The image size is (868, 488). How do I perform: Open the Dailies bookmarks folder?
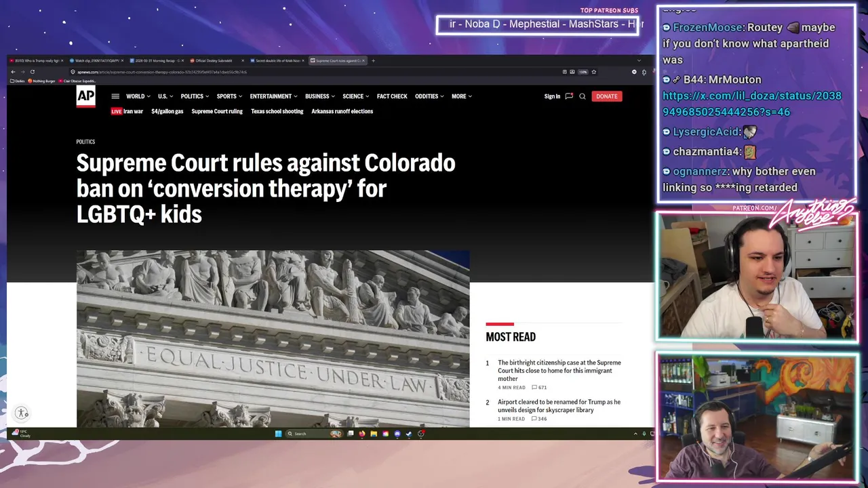point(17,81)
